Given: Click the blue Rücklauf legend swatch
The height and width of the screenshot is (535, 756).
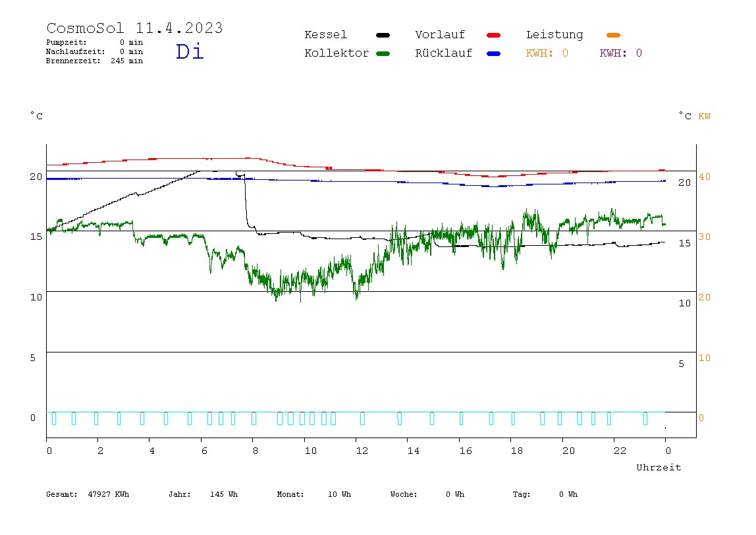Looking at the screenshot, I should 494,53.
